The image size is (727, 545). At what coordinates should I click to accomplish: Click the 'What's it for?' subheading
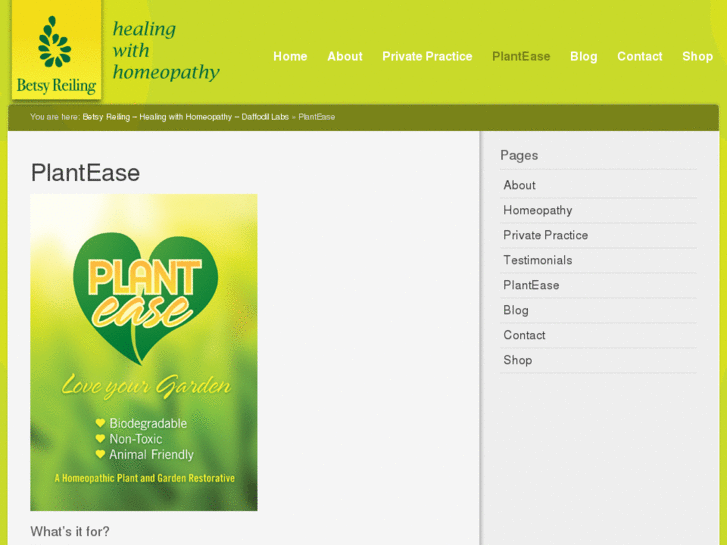[70, 532]
